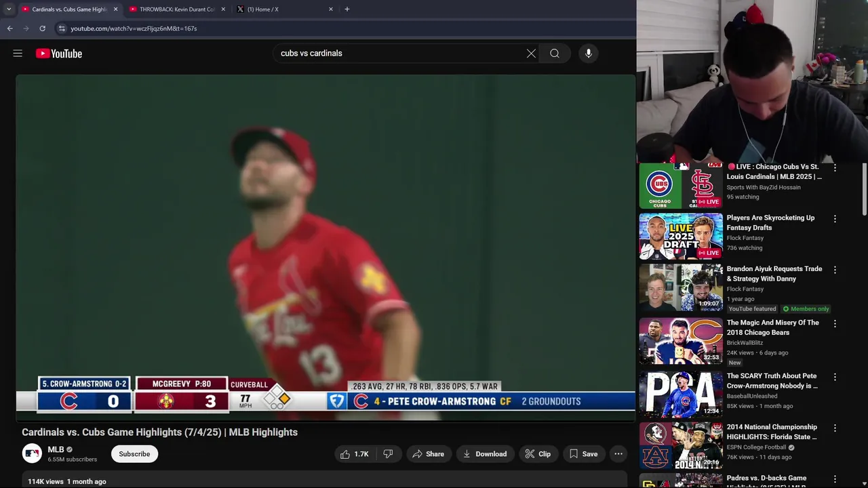Open the MLB channel name link
Screen dimensions: 868x488
coord(56,449)
